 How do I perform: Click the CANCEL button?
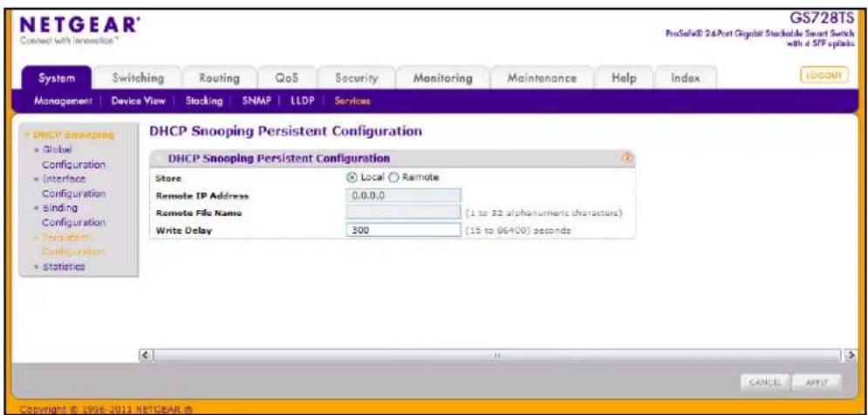point(764,383)
